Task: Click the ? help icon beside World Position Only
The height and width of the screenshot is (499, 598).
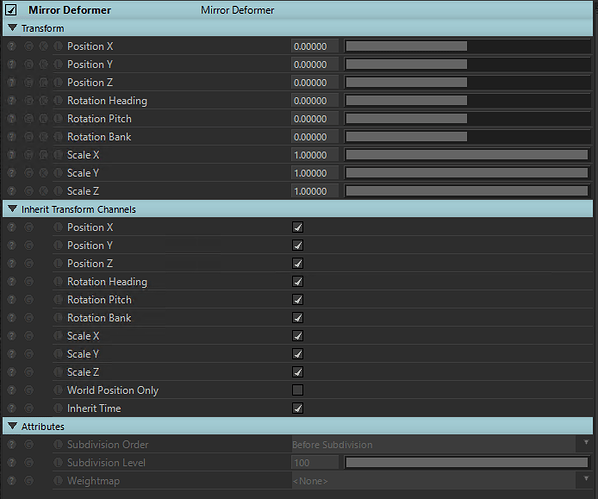Action: point(12,390)
